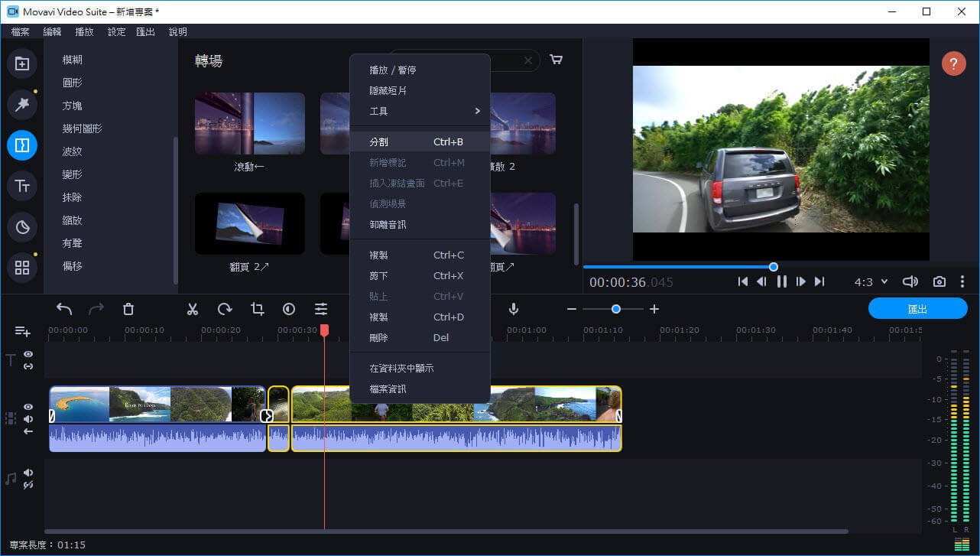Open the color adjustment icon
980x556 pixels.
pyautogui.click(x=289, y=309)
